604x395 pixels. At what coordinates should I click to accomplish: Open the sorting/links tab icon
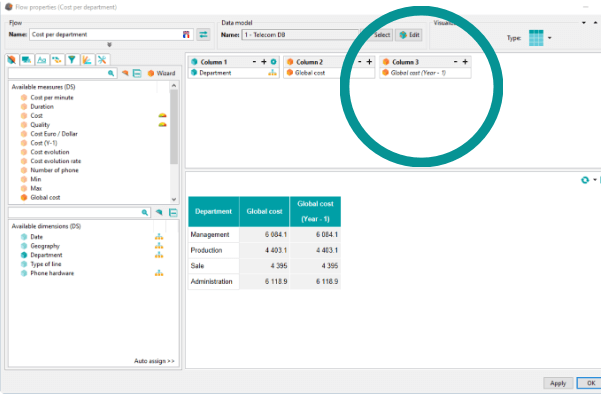(57, 60)
